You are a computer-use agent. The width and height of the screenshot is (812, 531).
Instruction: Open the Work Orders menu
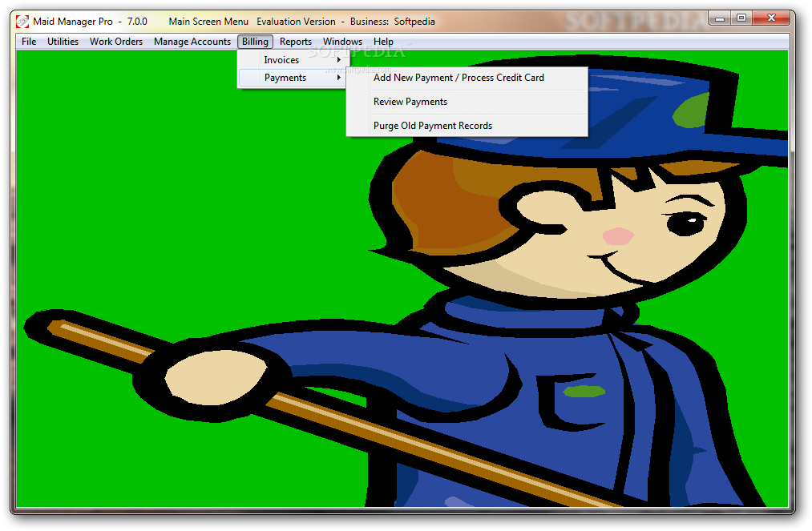click(116, 42)
